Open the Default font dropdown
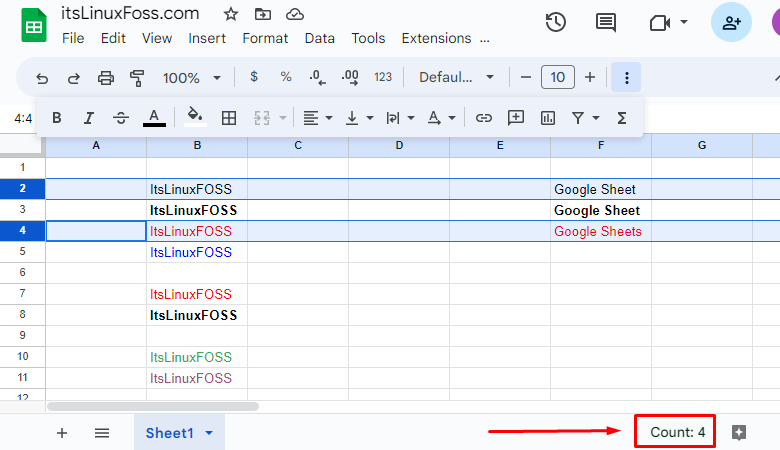This screenshot has width=780, height=450. (456, 77)
